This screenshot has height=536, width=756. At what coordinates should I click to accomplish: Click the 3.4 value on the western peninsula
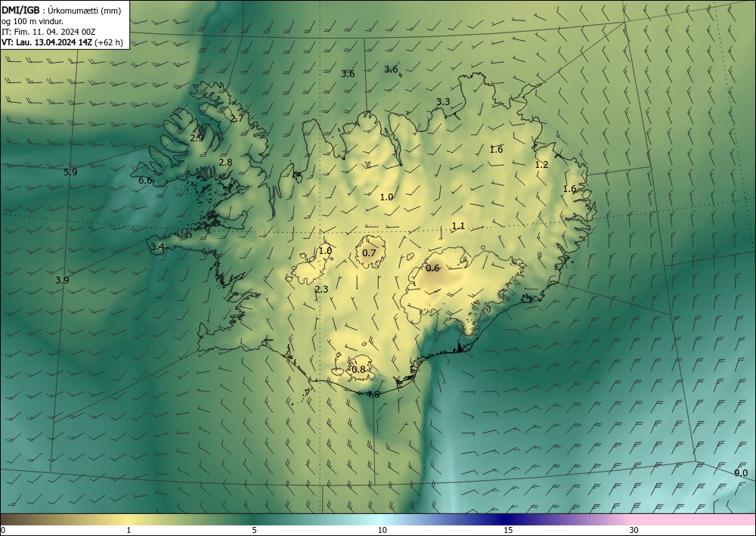(158, 247)
